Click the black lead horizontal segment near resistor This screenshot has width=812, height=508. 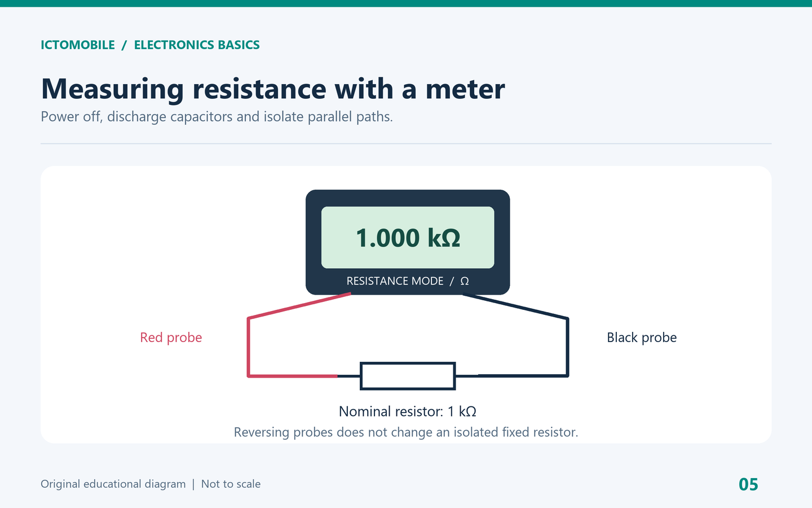point(523,375)
